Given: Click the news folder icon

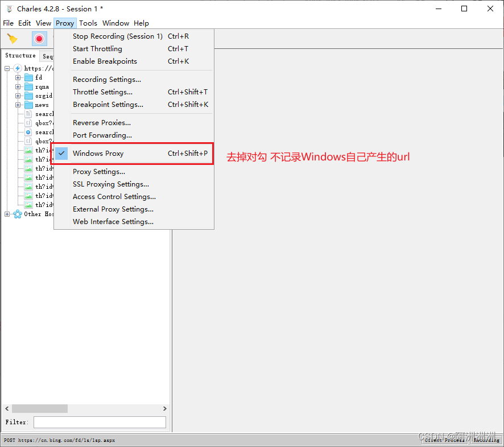Looking at the screenshot, I should click(29, 105).
